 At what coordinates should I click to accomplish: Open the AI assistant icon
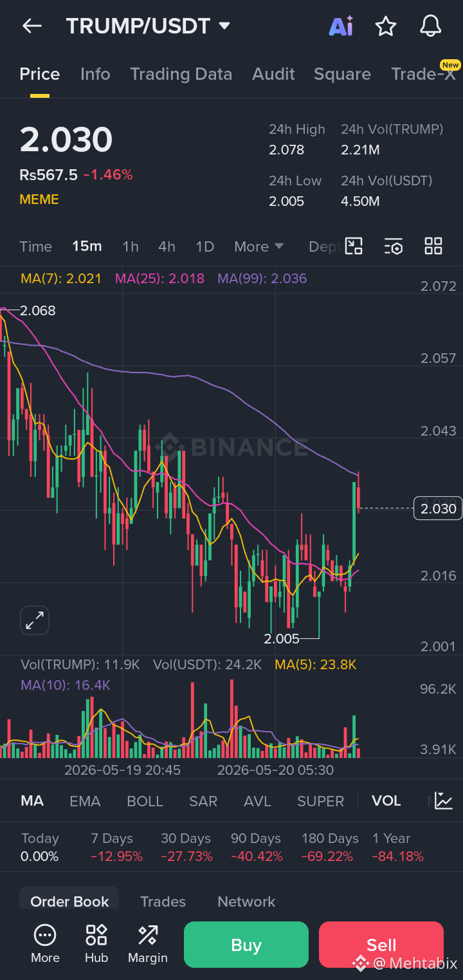click(x=341, y=26)
